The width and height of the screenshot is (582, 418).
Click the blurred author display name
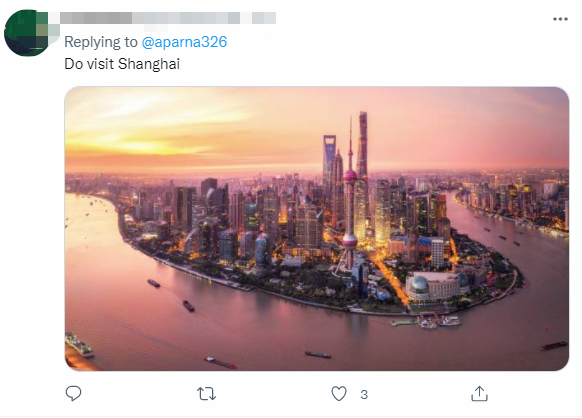(168, 18)
